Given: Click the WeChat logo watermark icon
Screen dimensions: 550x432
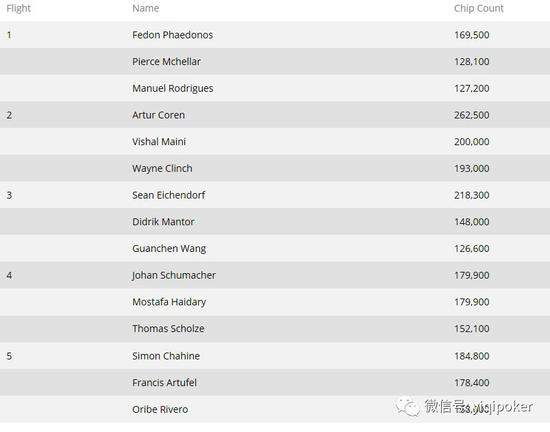Looking at the screenshot, I should [x=408, y=407].
